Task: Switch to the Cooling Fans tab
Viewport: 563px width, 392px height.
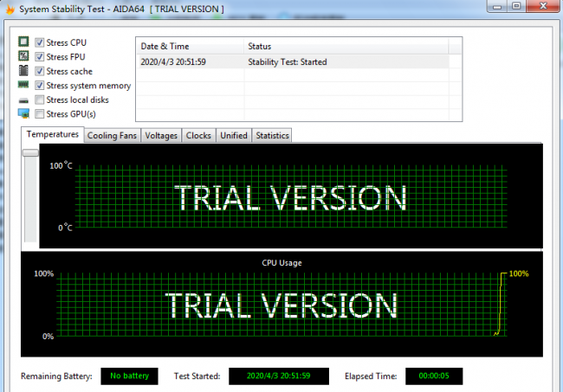Action: [112, 136]
